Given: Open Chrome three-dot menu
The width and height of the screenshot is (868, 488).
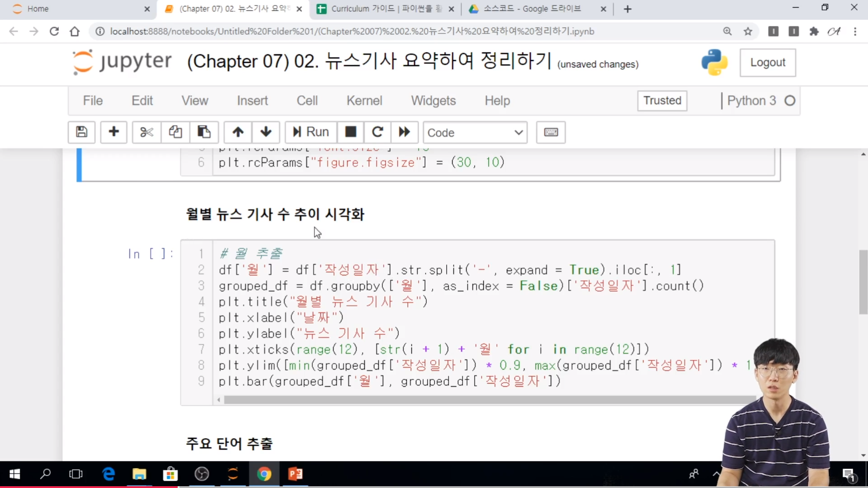Looking at the screenshot, I should pyautogui.click(x=855, y=31).
